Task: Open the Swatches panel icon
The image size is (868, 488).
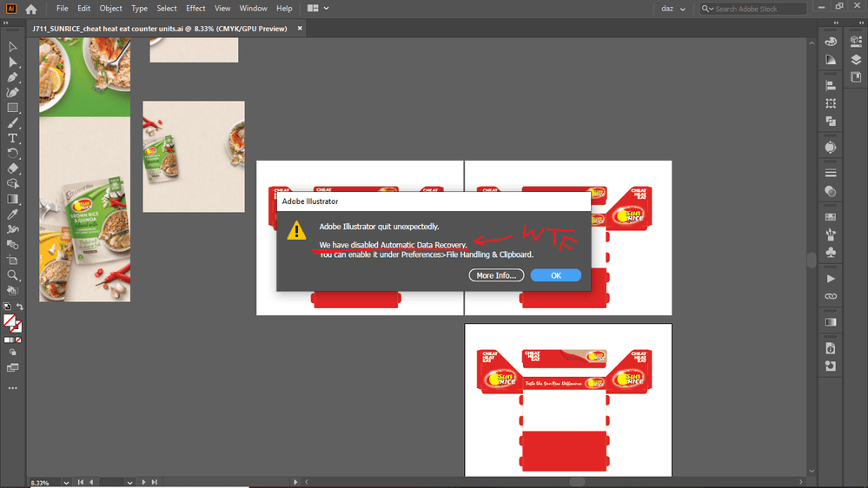Action: tap(831, 217)
